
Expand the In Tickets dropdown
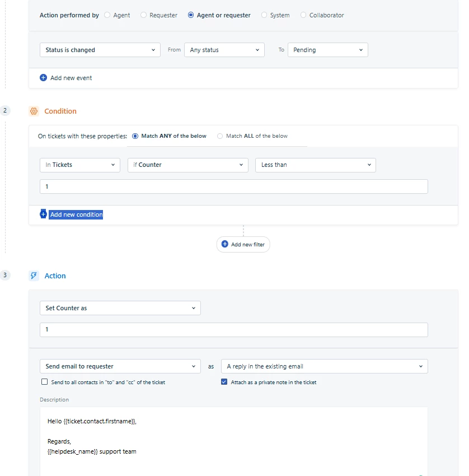click(x=80, y=165)
